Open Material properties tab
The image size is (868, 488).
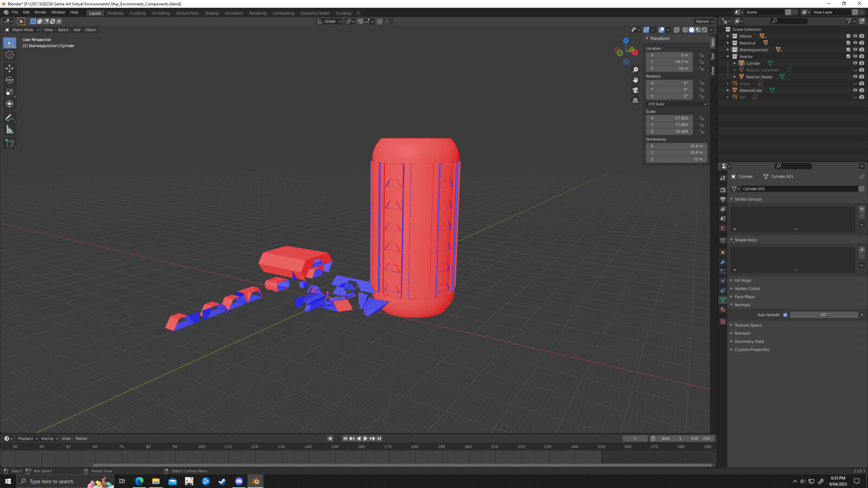pos(723,310)
